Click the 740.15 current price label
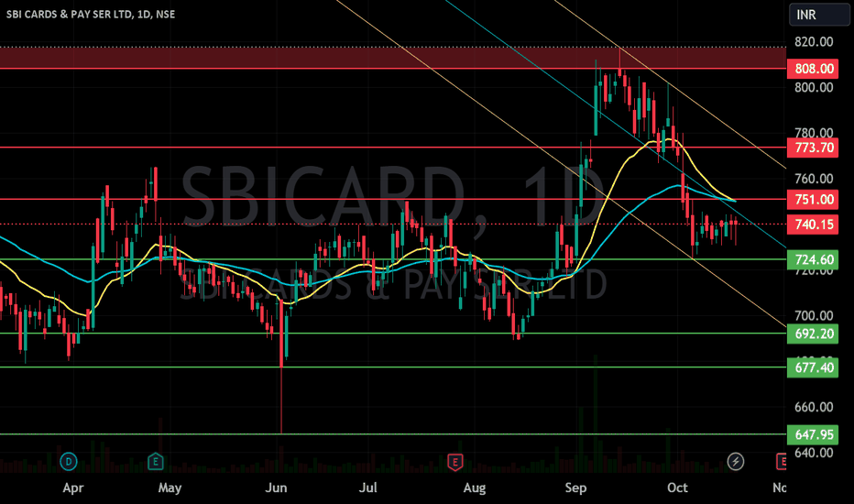 [x=813, y=225]
